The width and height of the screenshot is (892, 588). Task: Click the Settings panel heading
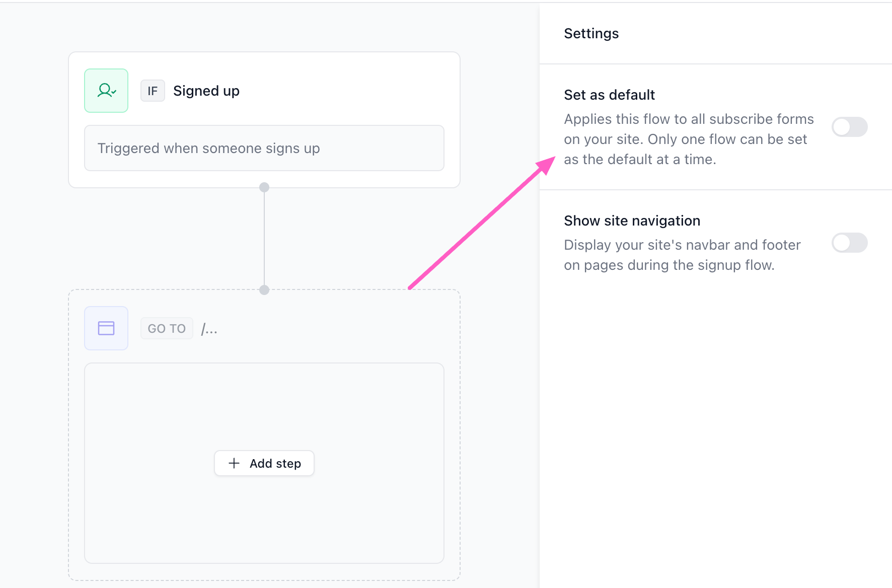(x=591, y=33)
